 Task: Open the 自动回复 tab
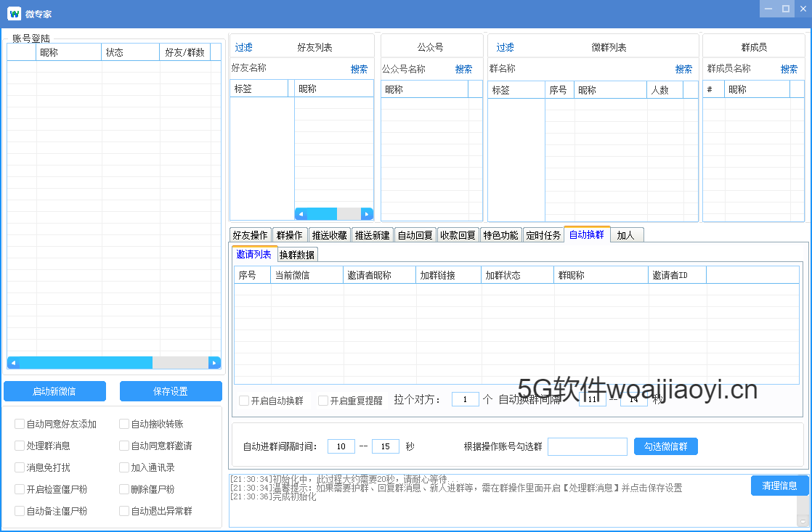[x=415, y=235]
